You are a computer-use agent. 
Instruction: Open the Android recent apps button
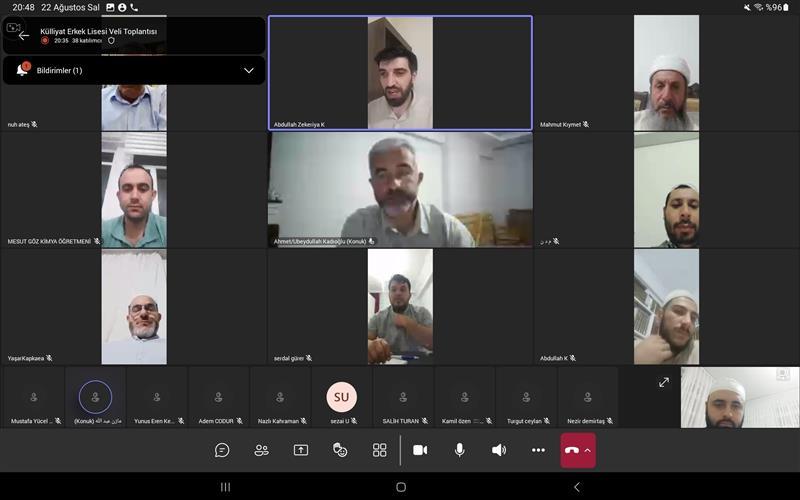point(225,487)
